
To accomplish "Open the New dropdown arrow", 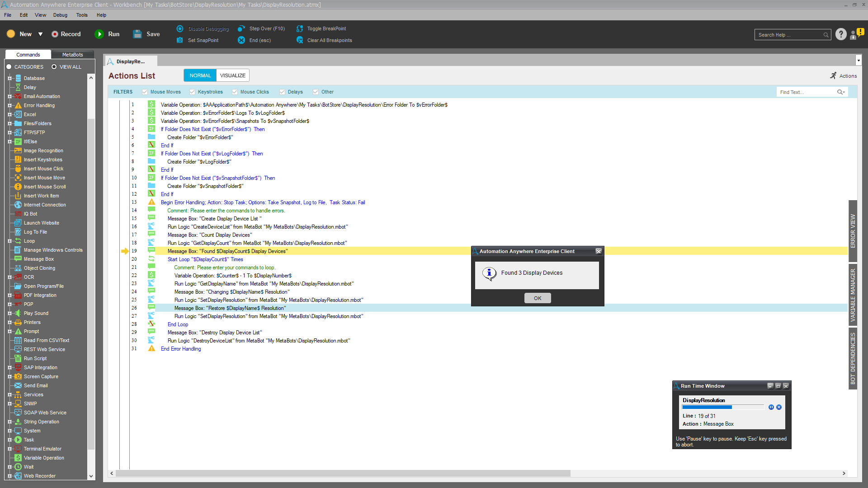I will [x=40, y=34].
